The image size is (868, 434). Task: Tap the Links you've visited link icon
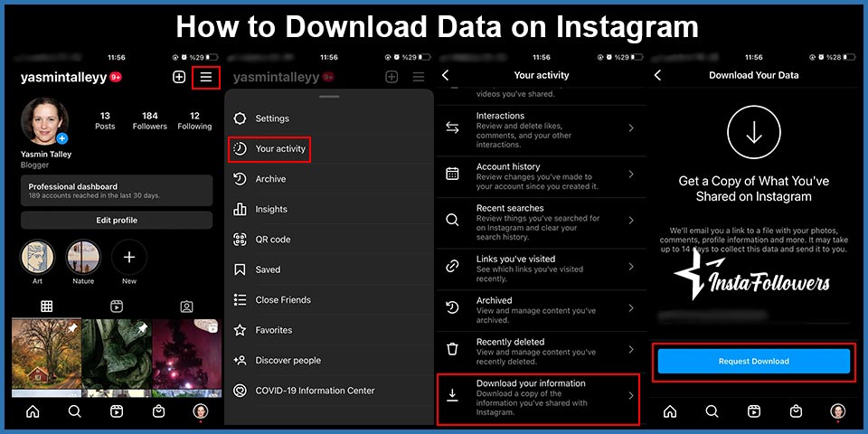452,266
